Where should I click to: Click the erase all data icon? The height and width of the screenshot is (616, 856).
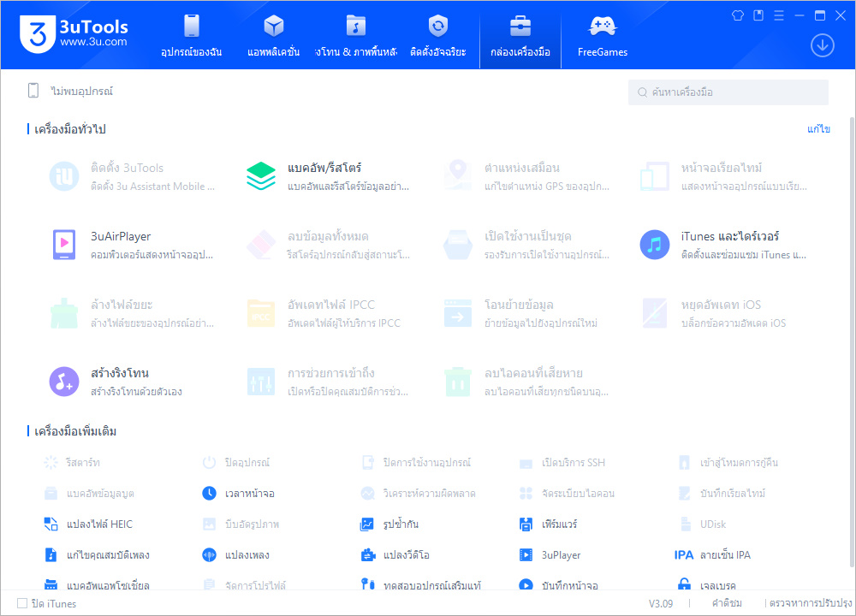click(x=261, y=245)
